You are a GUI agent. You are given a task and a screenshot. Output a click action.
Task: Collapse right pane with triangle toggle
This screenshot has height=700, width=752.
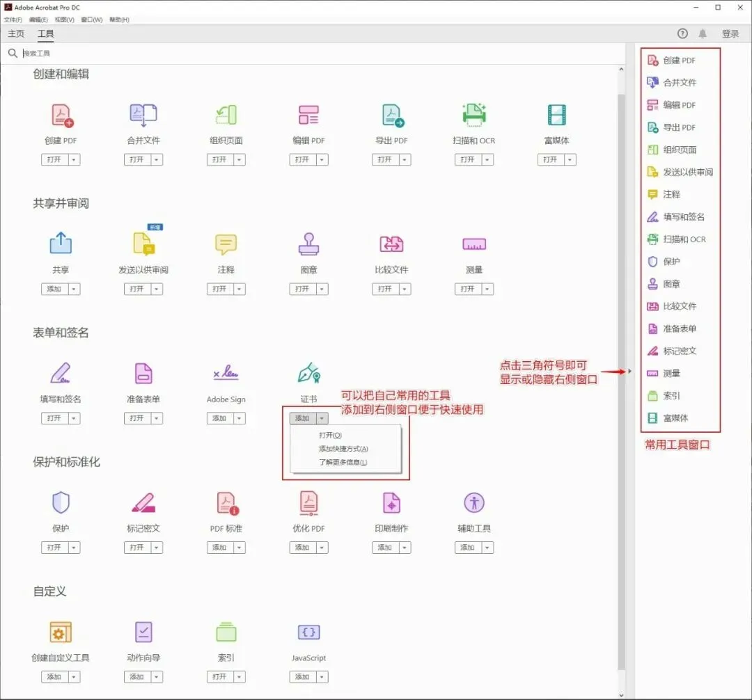pos(629,372)
